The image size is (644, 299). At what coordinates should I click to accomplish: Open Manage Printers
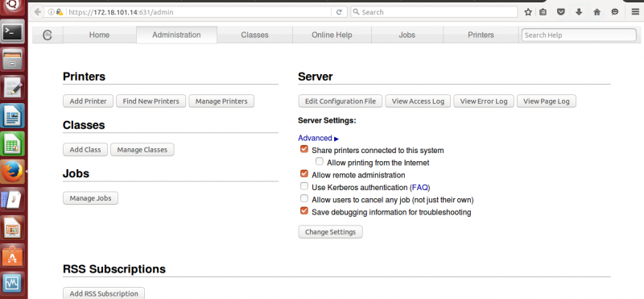point(221,102)
